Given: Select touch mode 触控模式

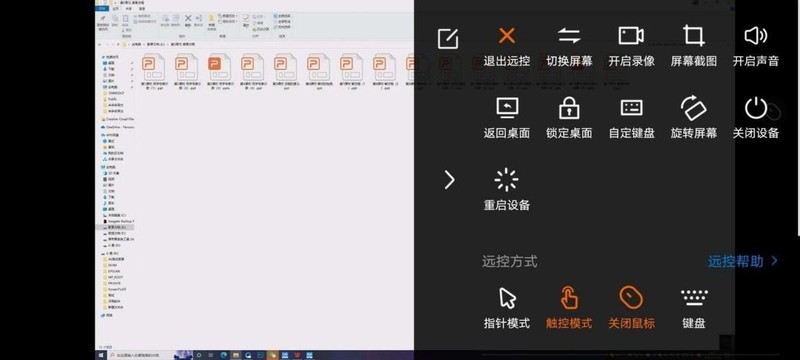Looking at the screenshot, I should tap(569, 308).
